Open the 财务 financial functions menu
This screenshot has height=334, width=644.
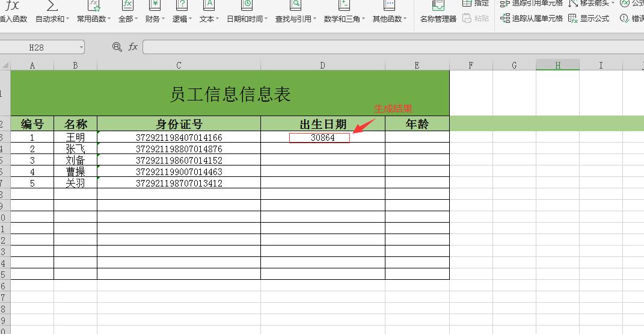click(155, 19)
